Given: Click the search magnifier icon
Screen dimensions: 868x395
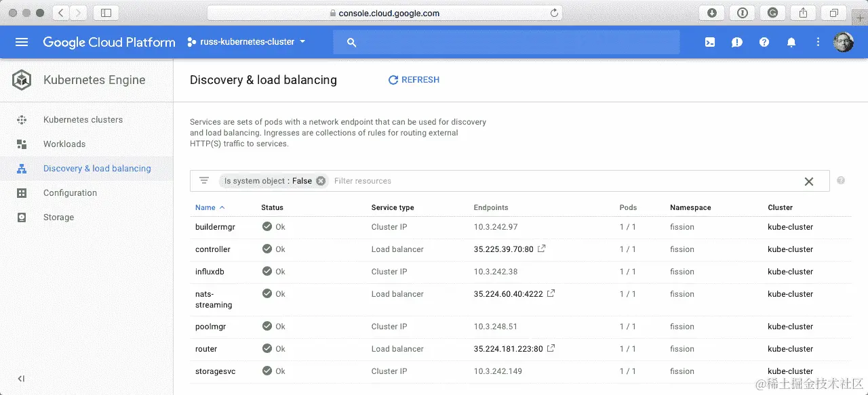Looking at the screenshot, I should (351, 42).
